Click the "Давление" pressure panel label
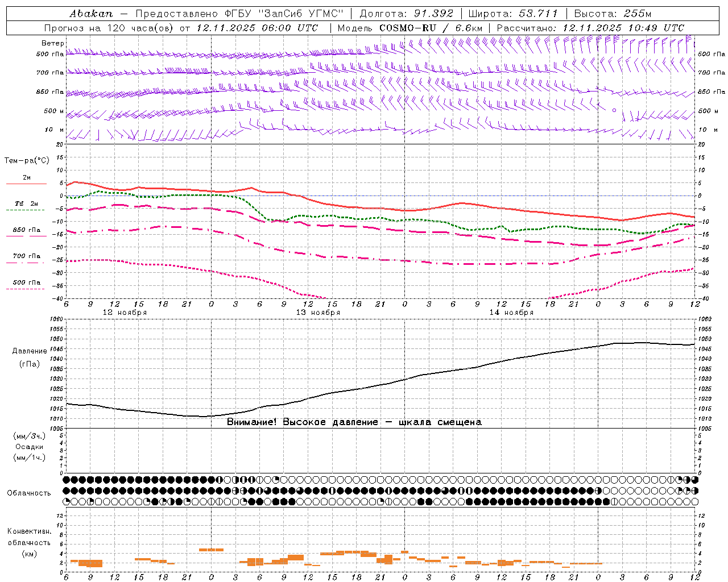 point(30,351)
